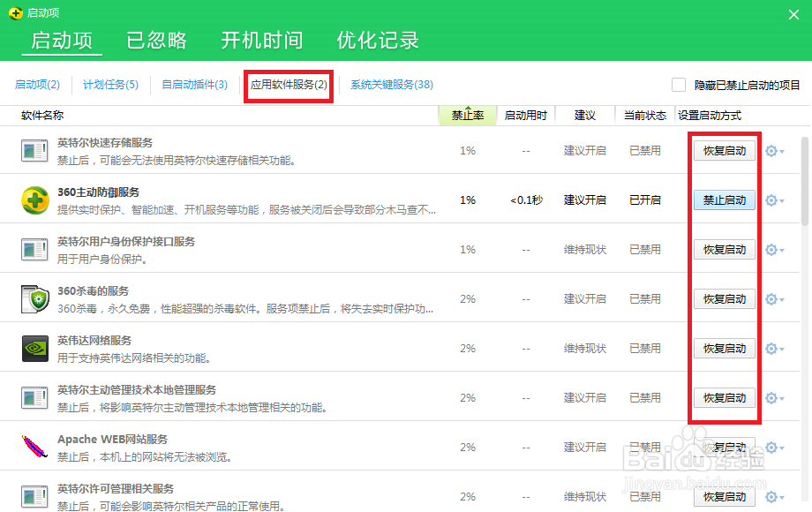Image resolution: width=812 pixels, height=512 pixels.
Task: Open gear settings for 英特尔许可管理相关服务
Action: pyautogui.click(x=774, y=496)
